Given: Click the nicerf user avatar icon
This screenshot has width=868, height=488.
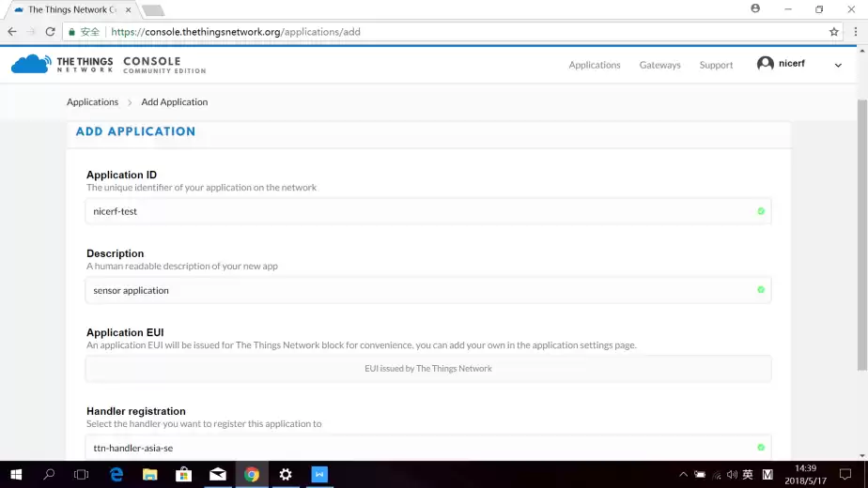Looking at the screenshot, I should pyautogui.click(x=766, y=64).
